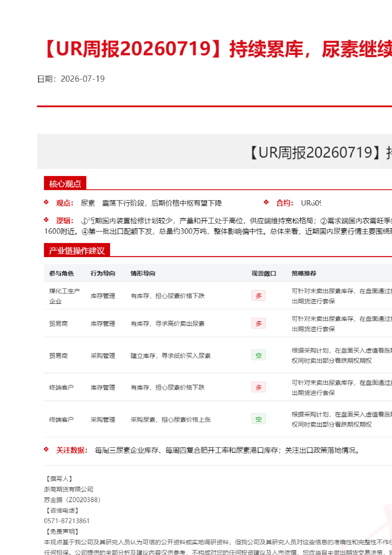The image size is (392, 555).
Task: Click phone number 0571-87213861
Action: pyautogui.click(x=67, y=521)
